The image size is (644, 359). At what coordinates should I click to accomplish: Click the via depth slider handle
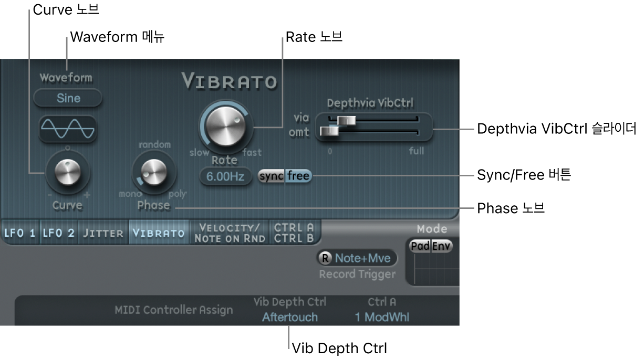347,120
